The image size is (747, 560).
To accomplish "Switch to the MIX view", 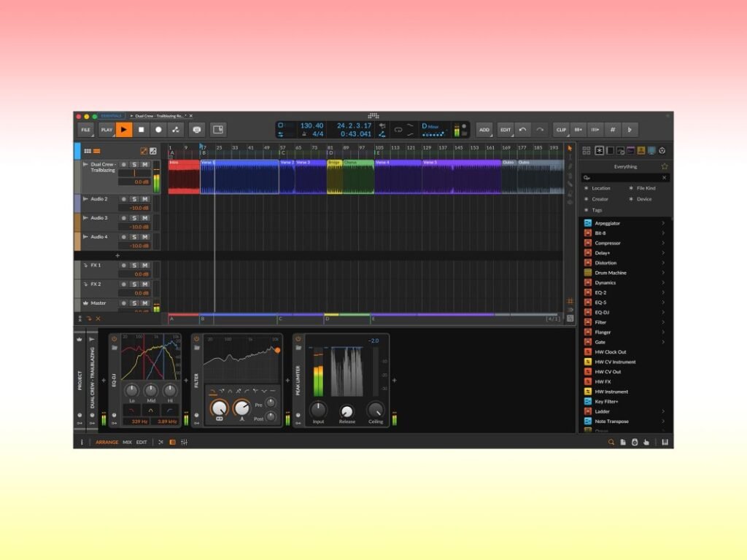I will pyautogui.click(x=127, y=443).
